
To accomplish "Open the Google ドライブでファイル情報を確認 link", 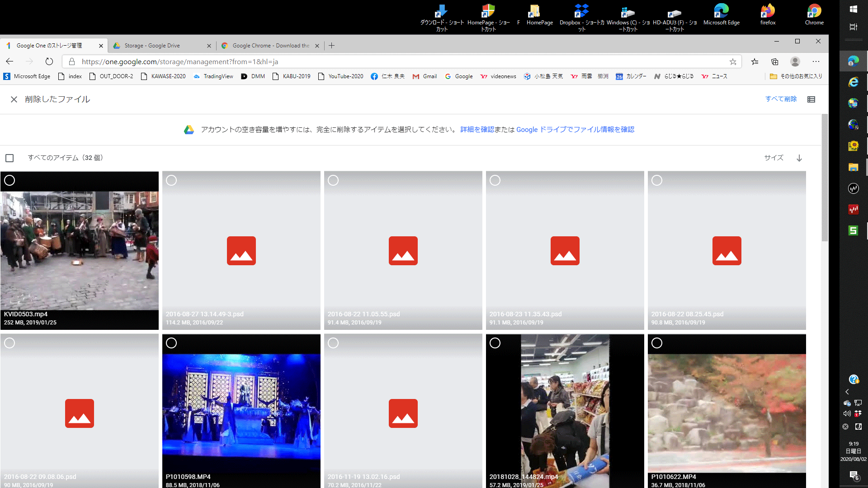I will point(575,130).
